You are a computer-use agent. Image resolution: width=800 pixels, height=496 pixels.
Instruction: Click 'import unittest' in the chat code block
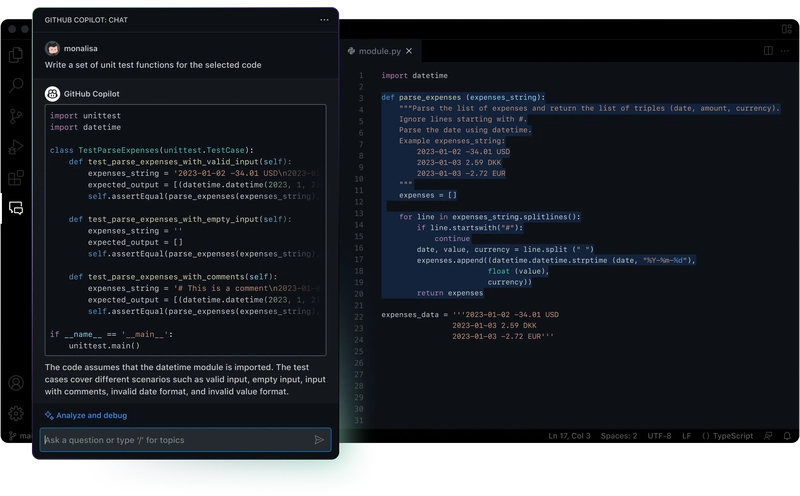pyautogui.click(x=85, y=116)
